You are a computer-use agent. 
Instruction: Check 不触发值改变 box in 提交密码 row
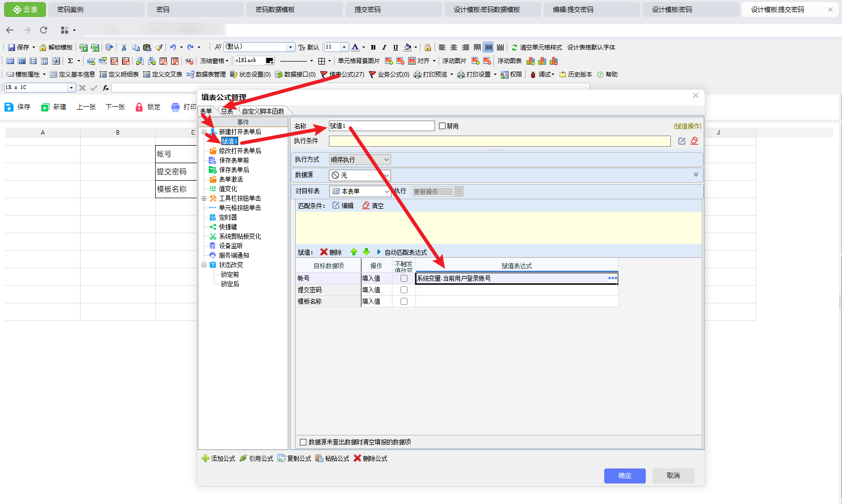pyautogui.click(x=404, y=290)
